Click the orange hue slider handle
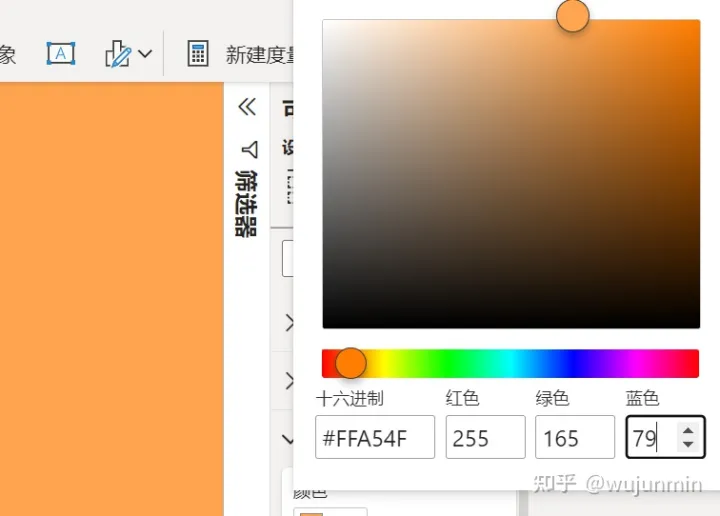The height and width of the screenshot is (516, 720). [351, 363]
